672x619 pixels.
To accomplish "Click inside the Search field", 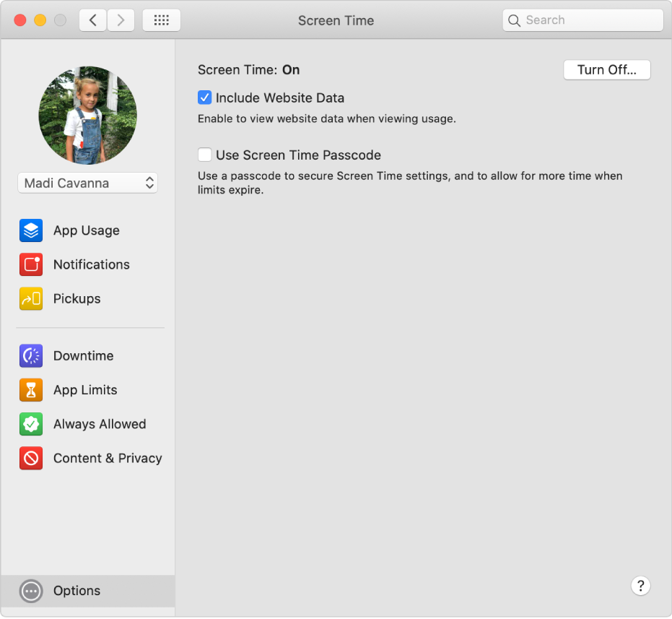I will (x=582, y=20).
